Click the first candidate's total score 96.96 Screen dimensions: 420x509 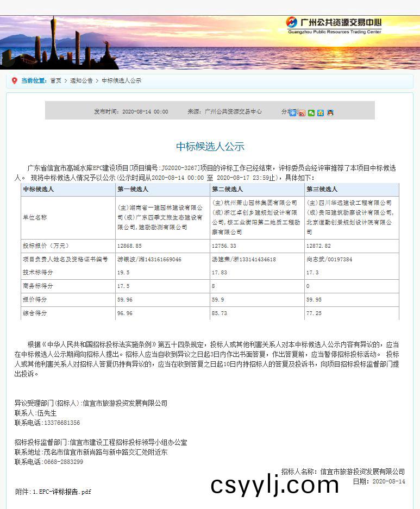(125, 313)
